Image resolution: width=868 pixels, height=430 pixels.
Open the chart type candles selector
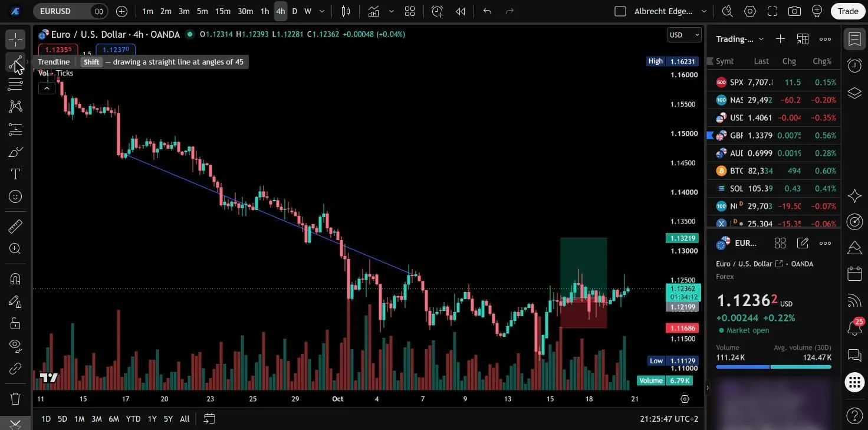coord(346,11)
